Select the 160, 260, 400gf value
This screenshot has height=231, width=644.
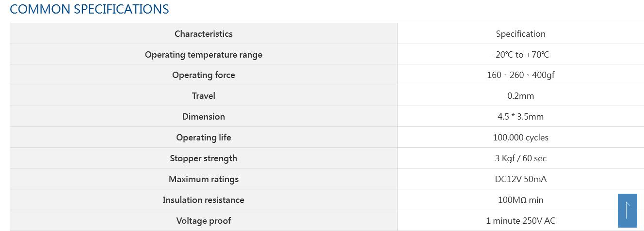pyautogui.click(x=520, y=75)
